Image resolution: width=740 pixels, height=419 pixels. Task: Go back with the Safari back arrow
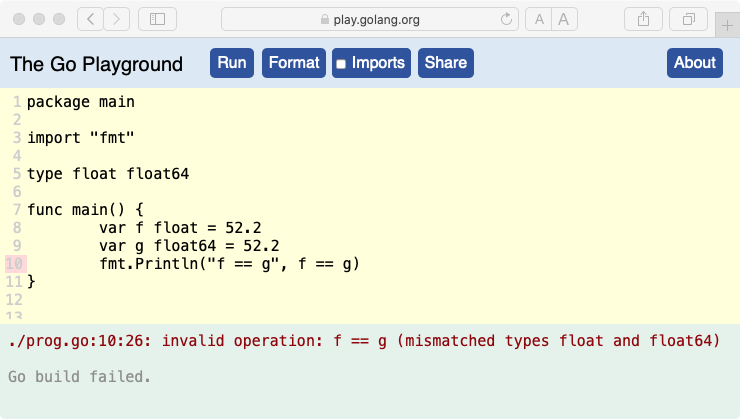point(90,19)
